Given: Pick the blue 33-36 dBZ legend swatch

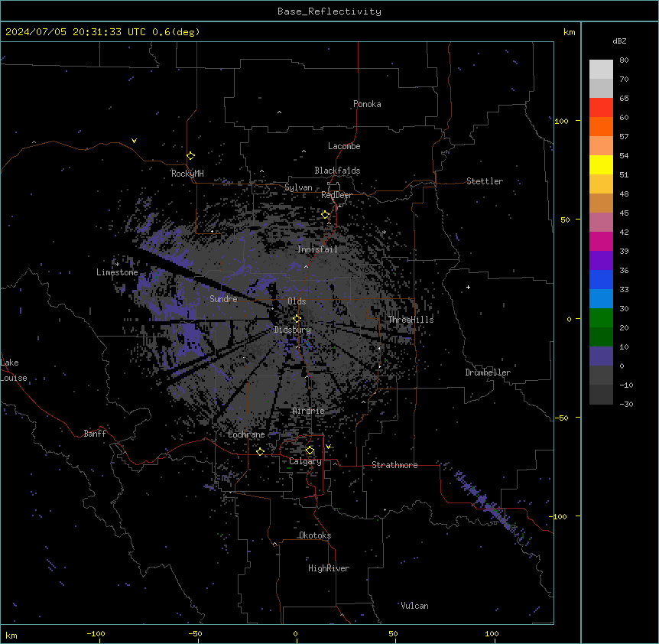Looking at the screenshot, I should click(601, 279).
